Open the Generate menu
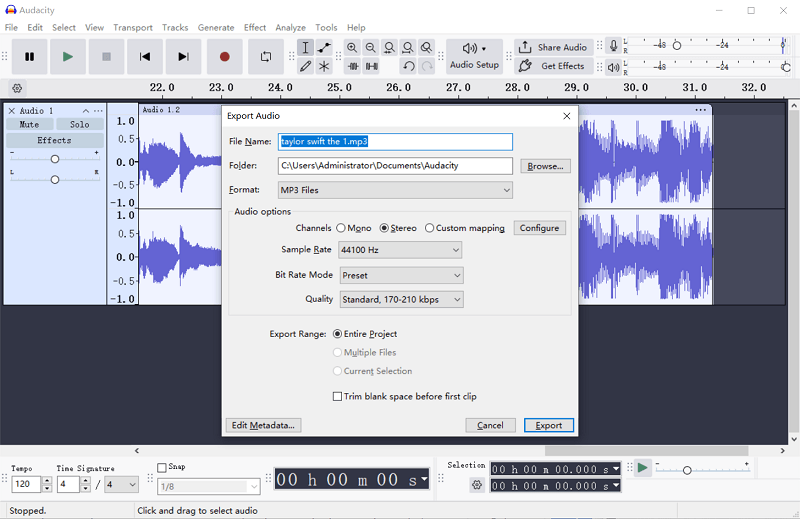 (x=216, y=28)
